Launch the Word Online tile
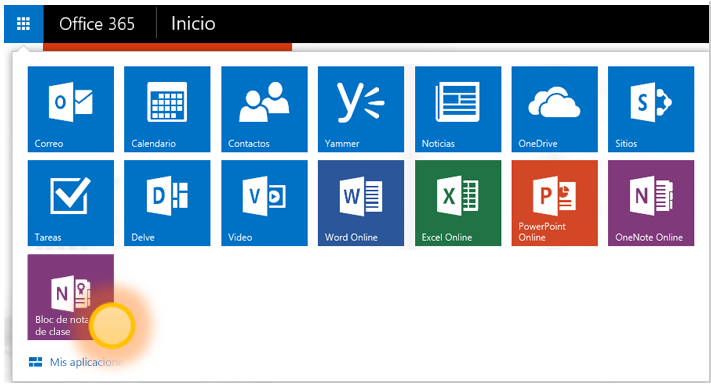 pyautogui.click(x=361, y=203)
